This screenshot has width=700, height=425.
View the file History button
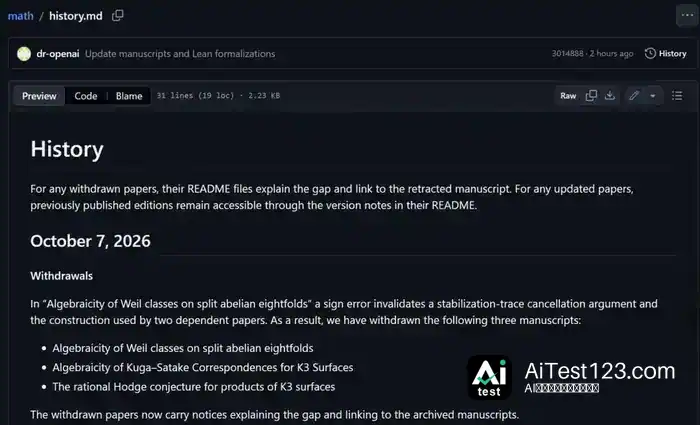click(x=666, y=54)
